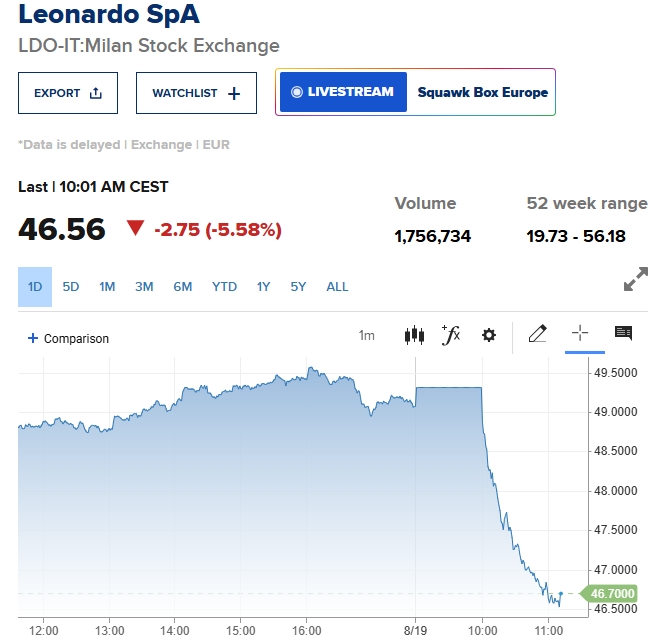The width and height of the screenshot is (654, 641).
Task: Open the 1m interval dropdown
Action: pyautogui.click(x=367, y=336)
